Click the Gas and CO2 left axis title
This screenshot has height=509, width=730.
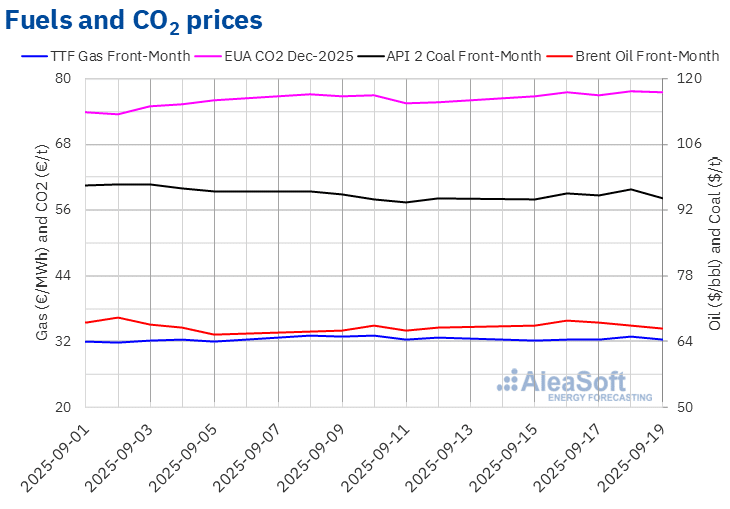(x=42, y=242)
